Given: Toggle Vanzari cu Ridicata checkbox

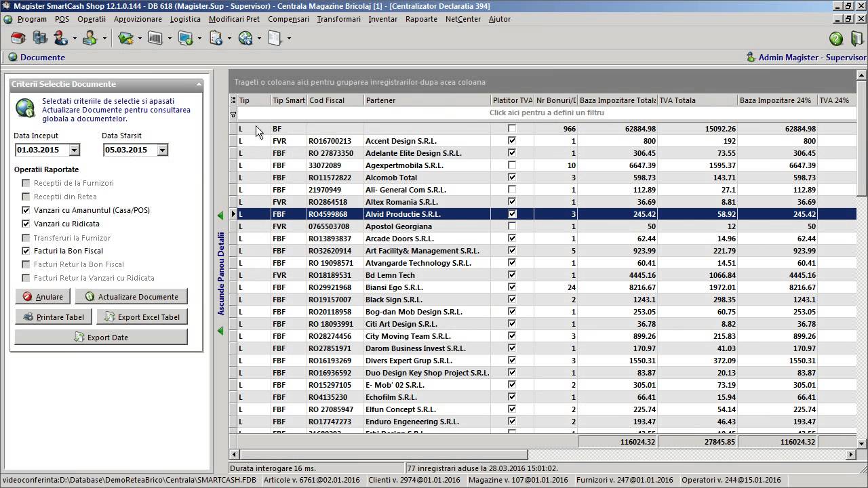Looking at the screenshot, I should [26, 224].
